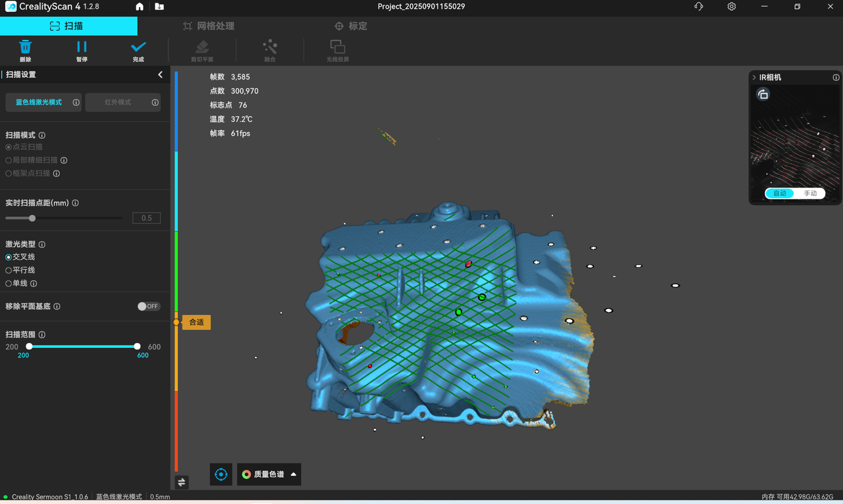843x504 pixels.
Task: Click the 实时扫描点距 slider handle
Action: (32, 218)
